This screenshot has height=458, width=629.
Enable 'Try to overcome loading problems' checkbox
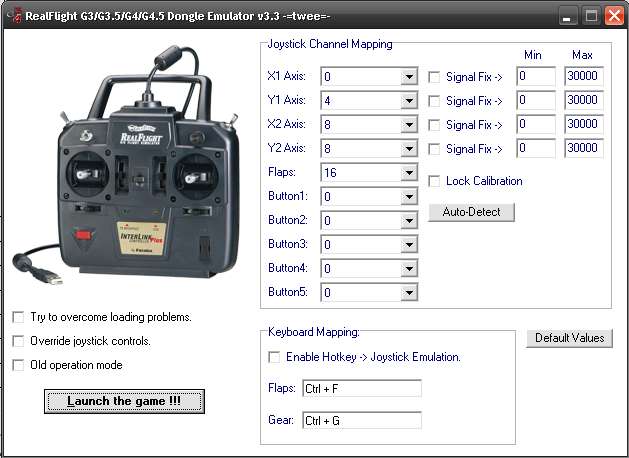tap(19, 317)
